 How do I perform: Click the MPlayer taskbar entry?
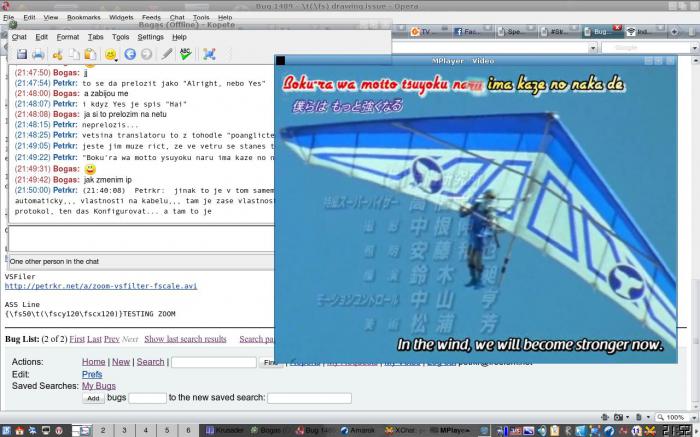(x=448, y=431)
